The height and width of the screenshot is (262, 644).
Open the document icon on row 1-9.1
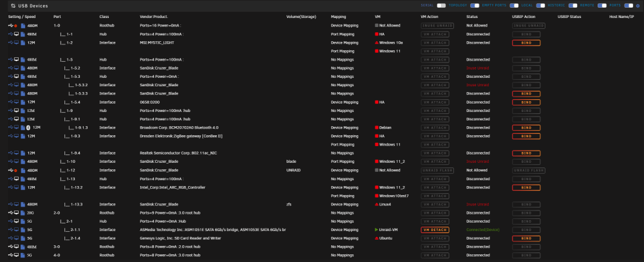click(x=23, y=119)
